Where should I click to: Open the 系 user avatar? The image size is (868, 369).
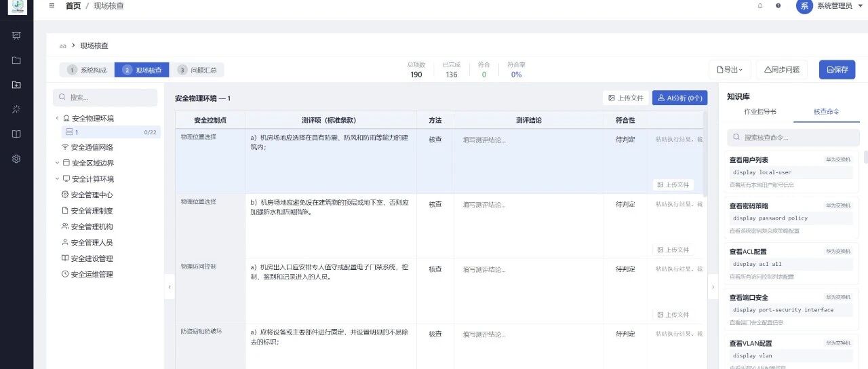804,5
